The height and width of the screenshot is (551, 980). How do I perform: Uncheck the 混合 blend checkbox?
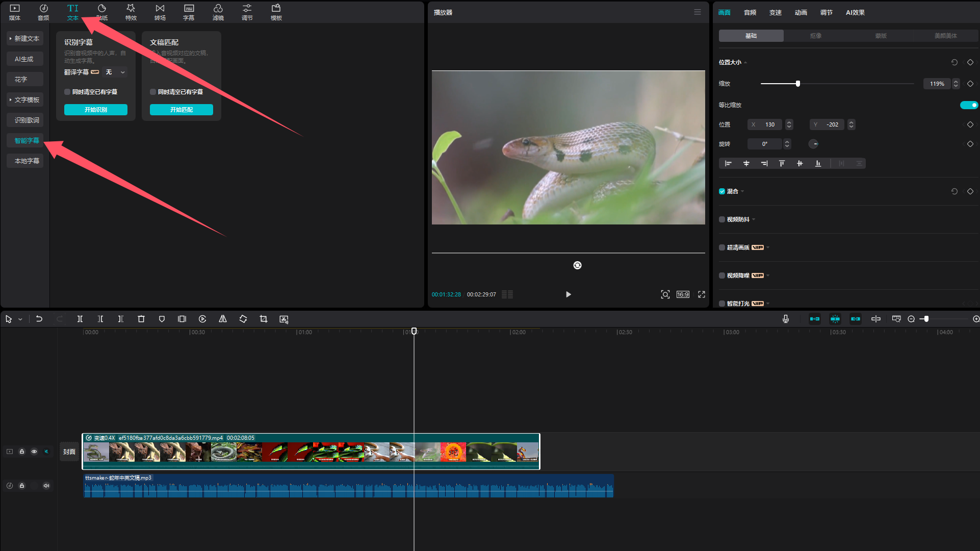point(722,191)
